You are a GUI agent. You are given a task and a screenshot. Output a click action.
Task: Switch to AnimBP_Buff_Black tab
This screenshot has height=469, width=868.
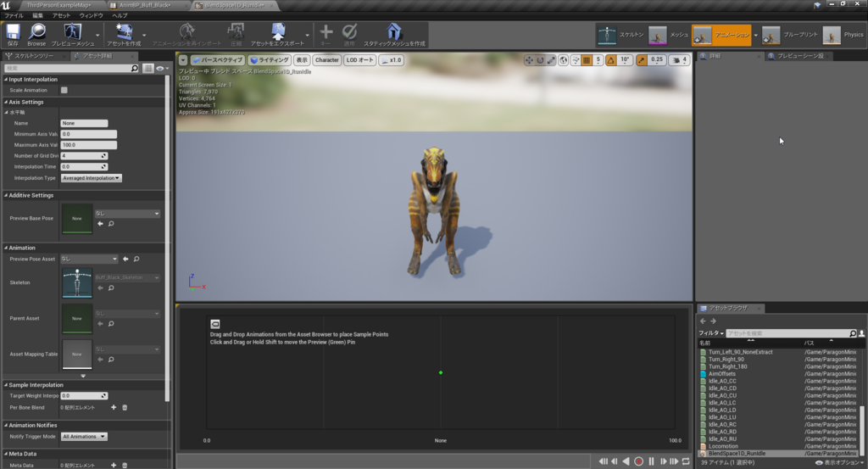(144, 5)
